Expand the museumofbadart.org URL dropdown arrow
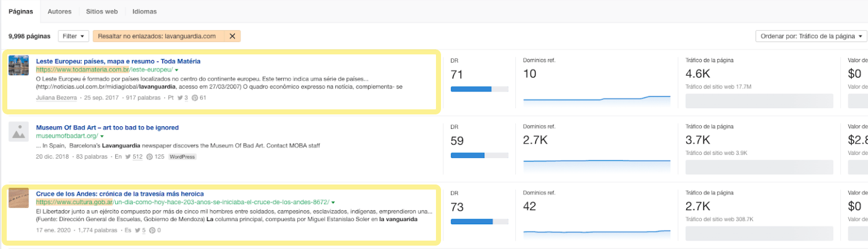 click(x=102, y=136)
